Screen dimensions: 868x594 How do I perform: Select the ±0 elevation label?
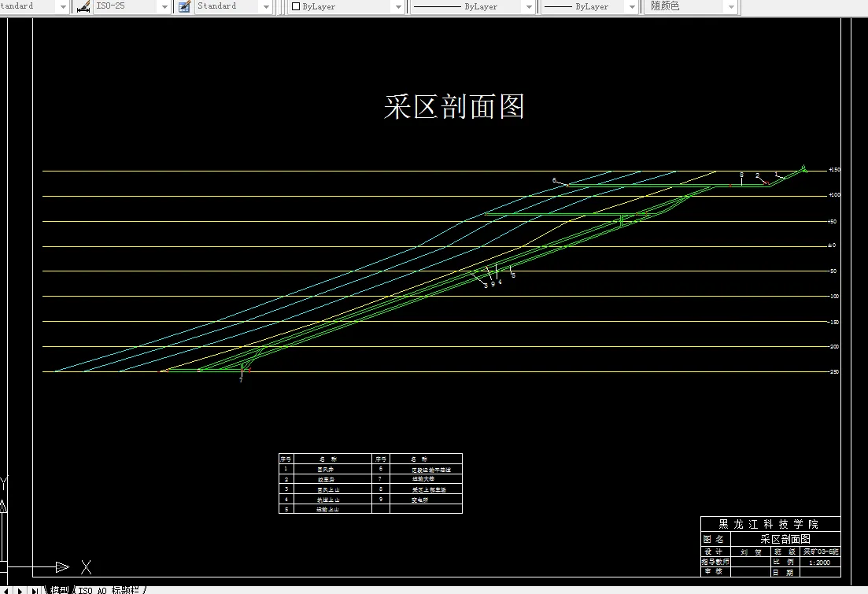(832, 245)
